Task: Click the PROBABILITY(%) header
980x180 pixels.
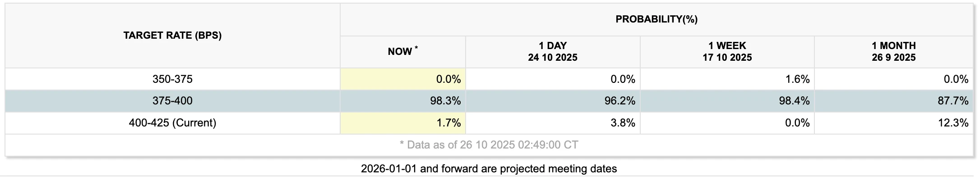Action: pyautogui.click(x=656, y=19)
